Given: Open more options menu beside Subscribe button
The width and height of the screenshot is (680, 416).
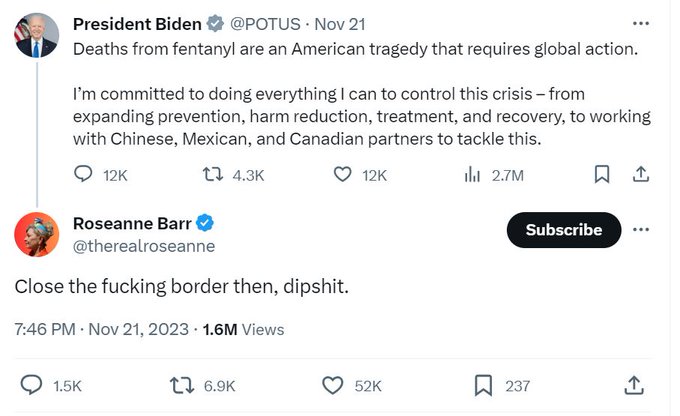Looking at the screenshot, I should pyautogui.click(x=641, y=229).
